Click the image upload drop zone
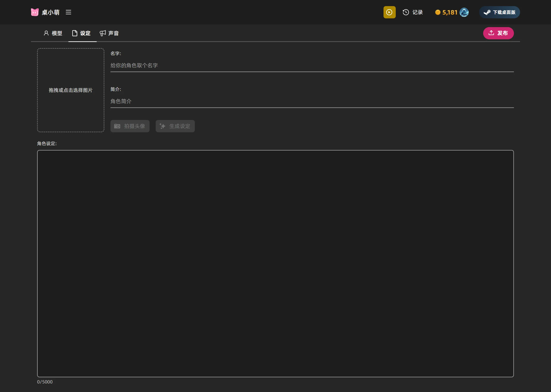The width and height of the screenshot is (551, 392). coord(71,90)
